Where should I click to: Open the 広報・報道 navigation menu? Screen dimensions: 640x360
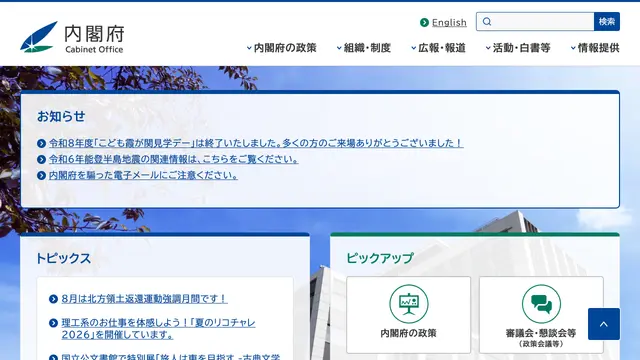(438, 48)
